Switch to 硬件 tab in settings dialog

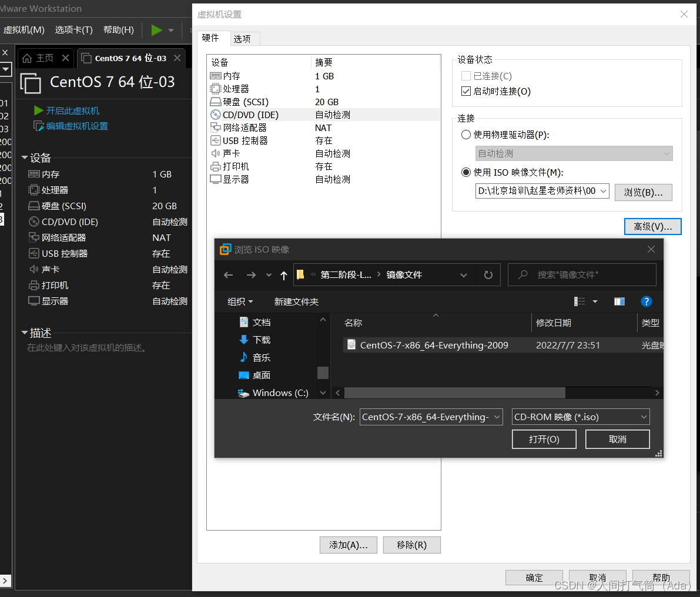pyautogui.click(x=210, y=38)
